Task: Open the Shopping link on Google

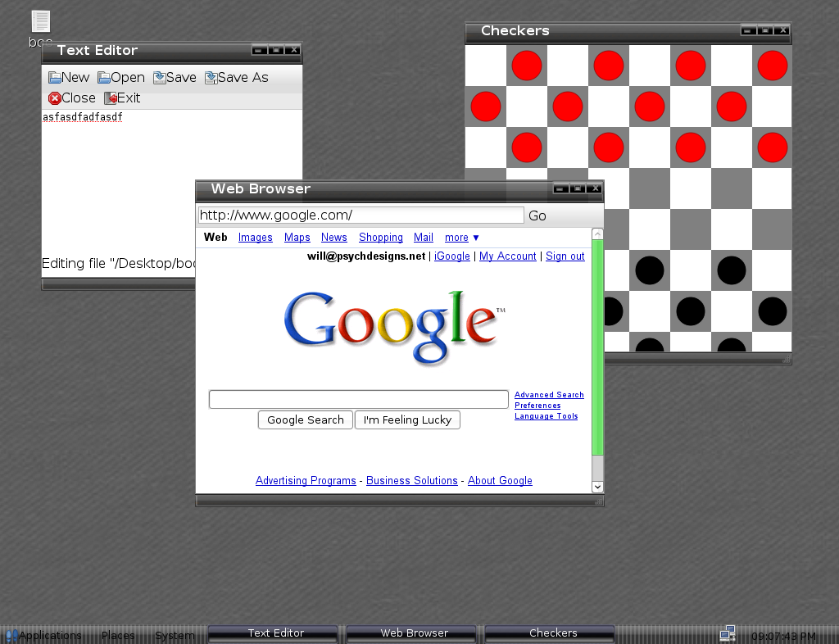Action: coord(381,238)
